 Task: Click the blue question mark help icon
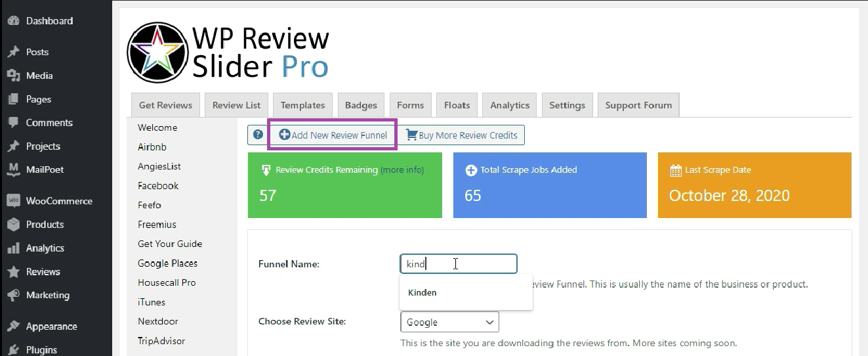(x=258, y=135)
